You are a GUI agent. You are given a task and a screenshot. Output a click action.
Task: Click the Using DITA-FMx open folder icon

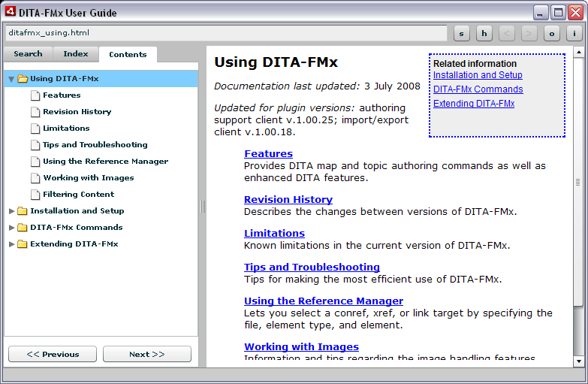point(23,79)
